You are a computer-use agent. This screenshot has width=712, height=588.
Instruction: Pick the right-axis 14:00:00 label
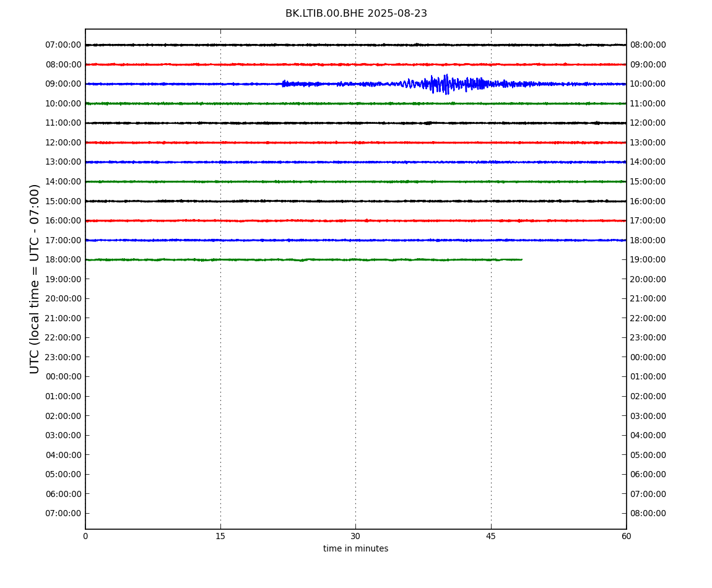[648, 162]
